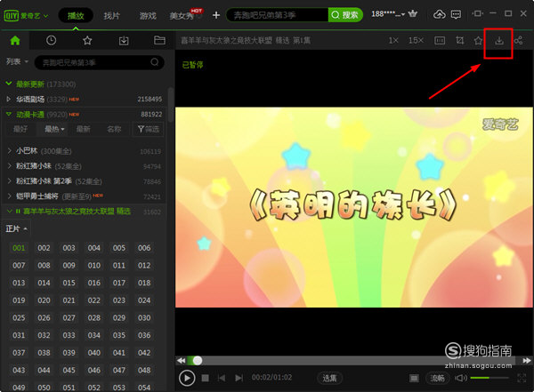Open the cloud upload icon
Screen dimensions: 534x392
click(440, 14)
